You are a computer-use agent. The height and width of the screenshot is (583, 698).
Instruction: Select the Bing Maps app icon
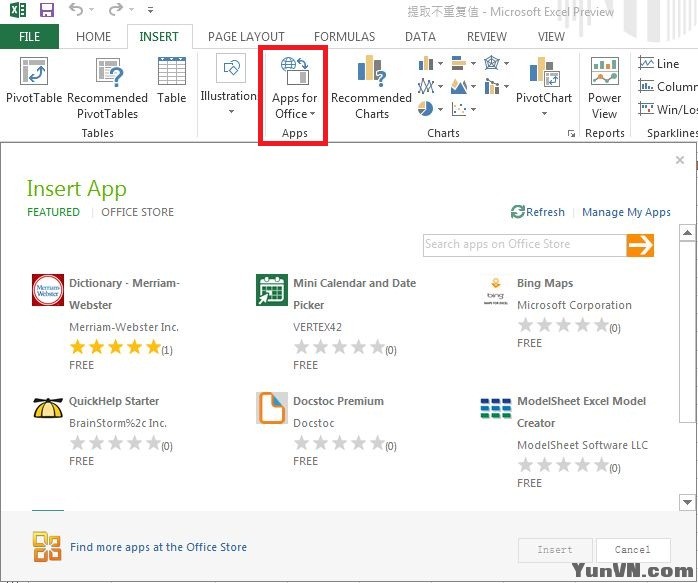coord(495,290)
